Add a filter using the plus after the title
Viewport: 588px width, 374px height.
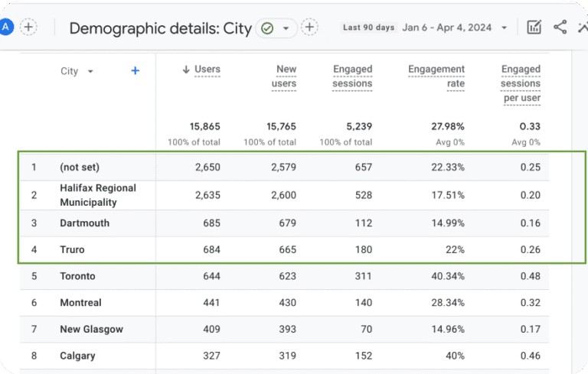(309, 28)
